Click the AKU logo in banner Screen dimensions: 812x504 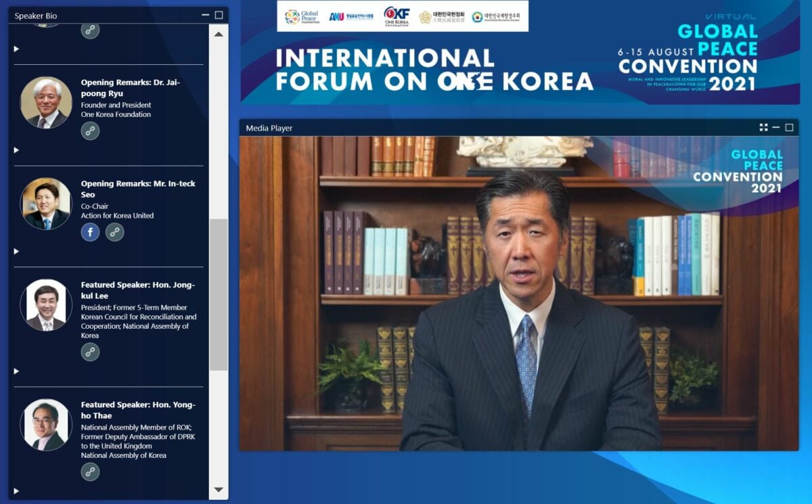click(351, 16)
